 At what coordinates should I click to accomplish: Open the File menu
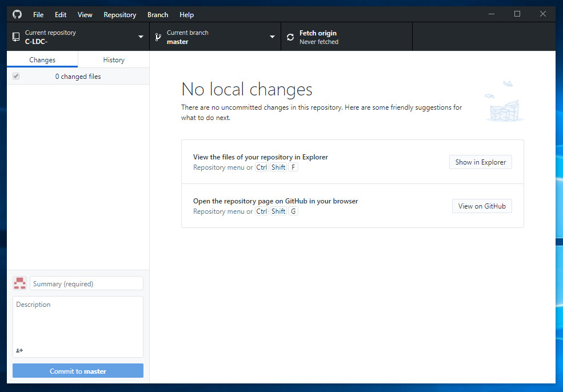pos(38,15)
